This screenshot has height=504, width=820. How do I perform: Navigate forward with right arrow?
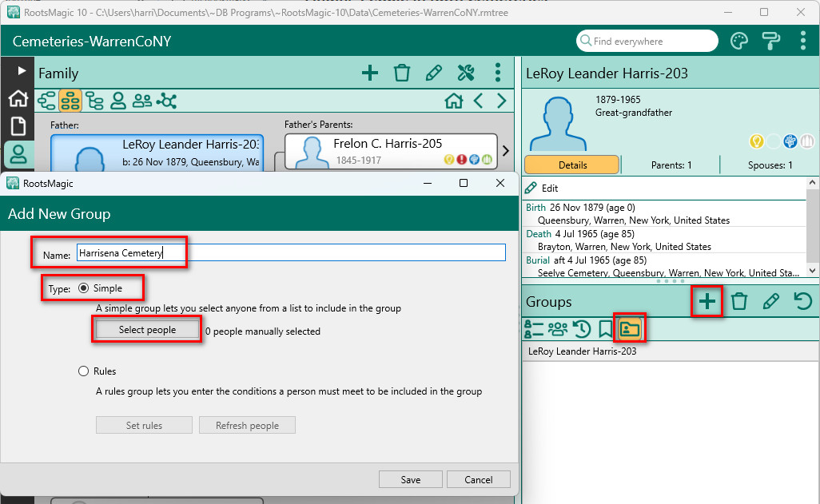click(502, 101)
